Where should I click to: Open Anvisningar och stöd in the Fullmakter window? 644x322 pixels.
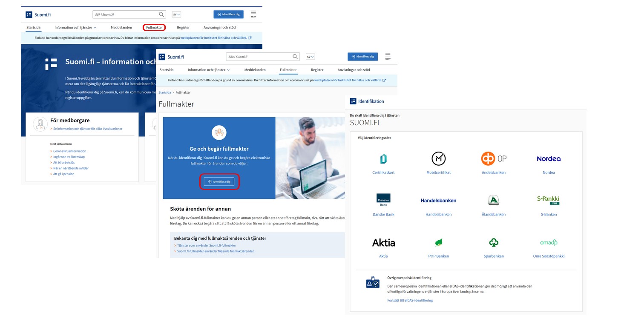(x=354, y=70)
